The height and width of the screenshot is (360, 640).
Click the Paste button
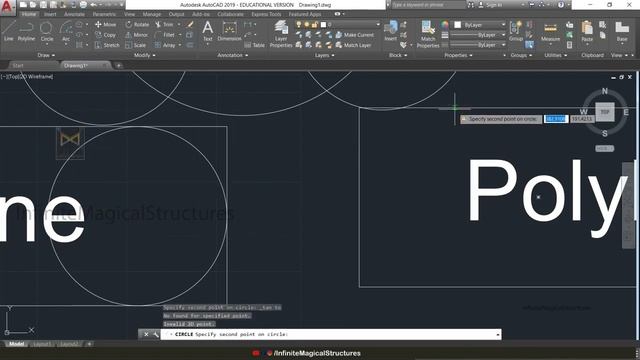[587, 32]
